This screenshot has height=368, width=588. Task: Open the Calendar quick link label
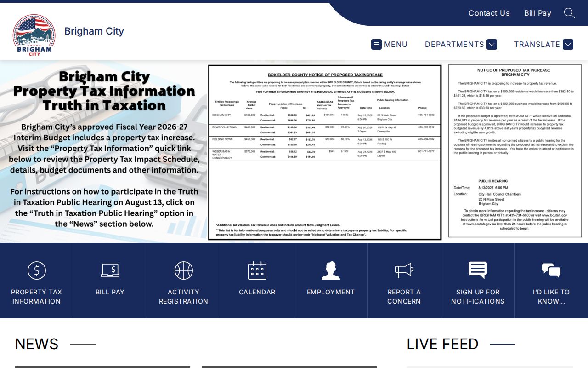(257, 292)
